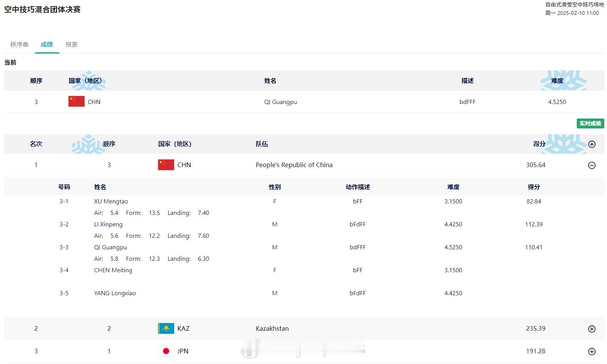
Task: Click the 队伍 column header
Action: pos(262,144)
